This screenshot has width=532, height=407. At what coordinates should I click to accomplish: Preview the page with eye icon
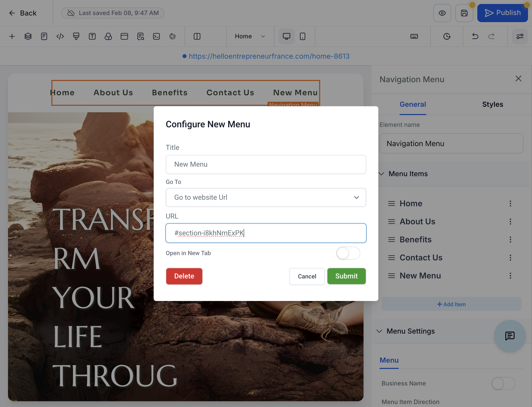click(442, 13)
